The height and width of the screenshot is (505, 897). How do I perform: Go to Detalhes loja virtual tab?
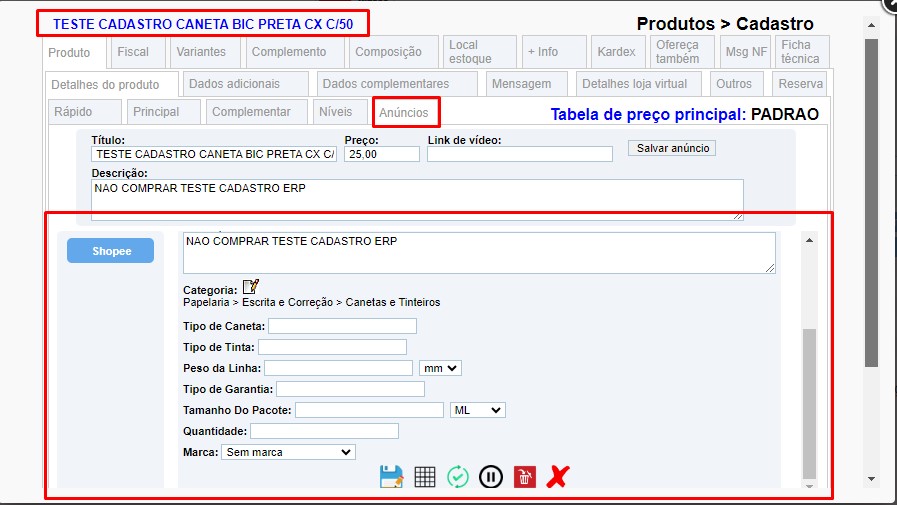(638, 84)
